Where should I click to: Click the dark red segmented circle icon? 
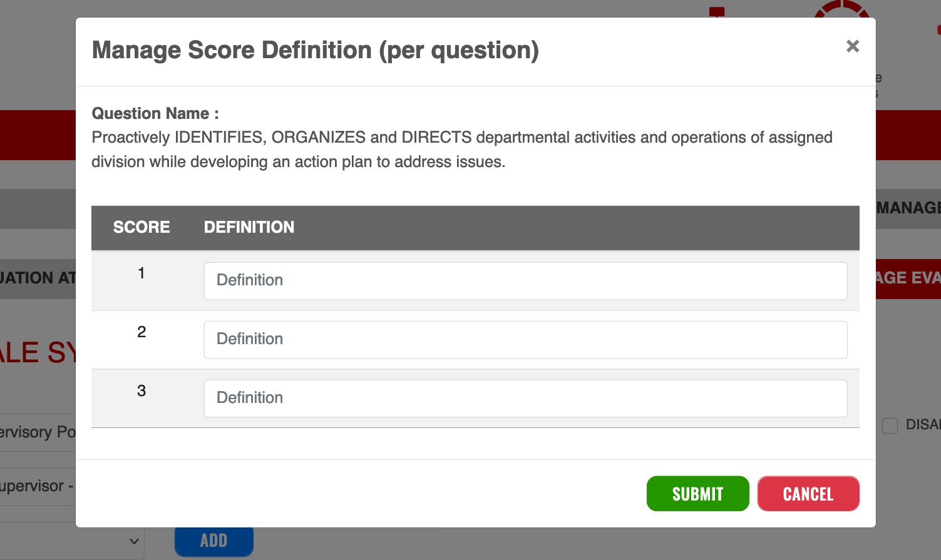click(x=842, y=9)
